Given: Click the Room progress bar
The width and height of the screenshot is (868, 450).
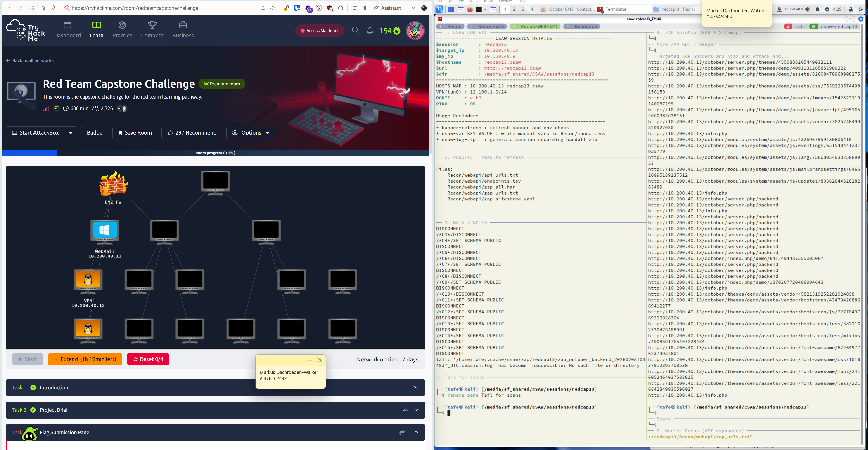Looking at the screenshot, I should point(215,153).
